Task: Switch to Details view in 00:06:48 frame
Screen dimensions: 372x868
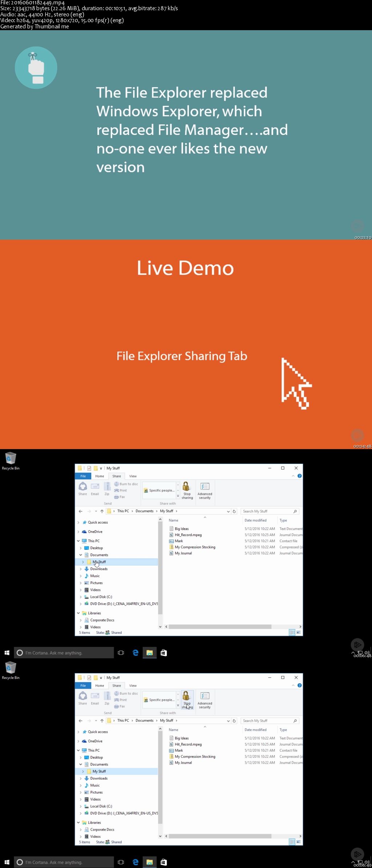Action: click(292, 633)
